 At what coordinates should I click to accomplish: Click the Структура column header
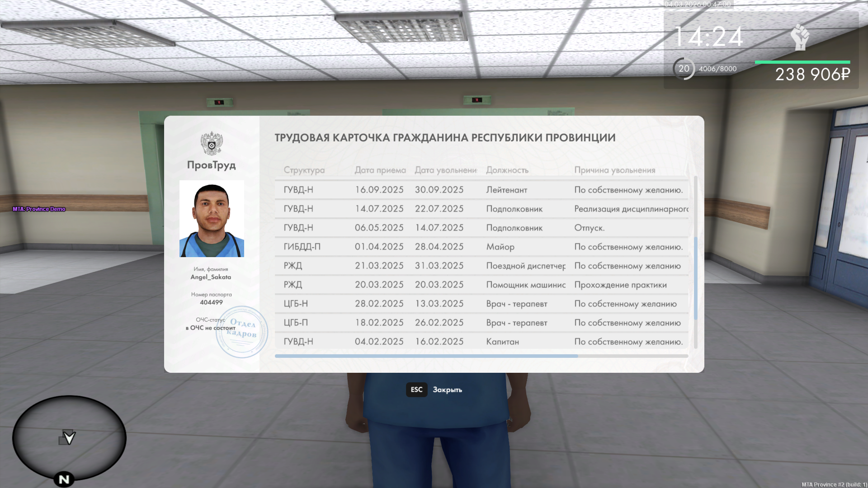(304, 170)
